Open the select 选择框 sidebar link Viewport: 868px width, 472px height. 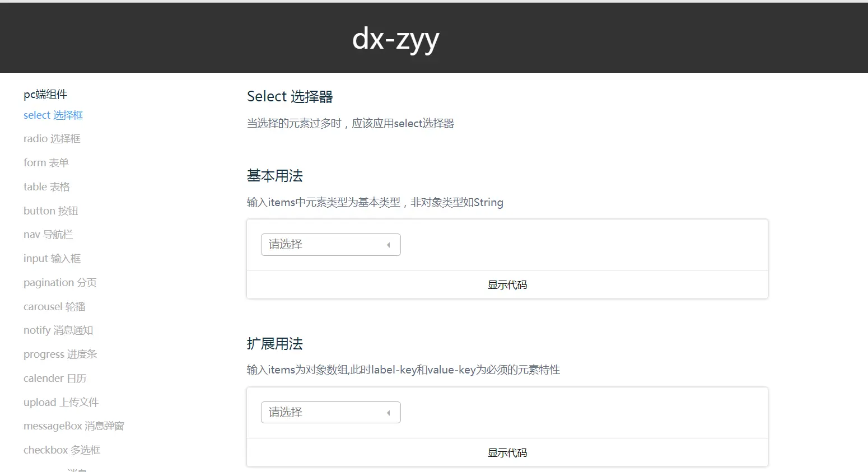[53, 115]
